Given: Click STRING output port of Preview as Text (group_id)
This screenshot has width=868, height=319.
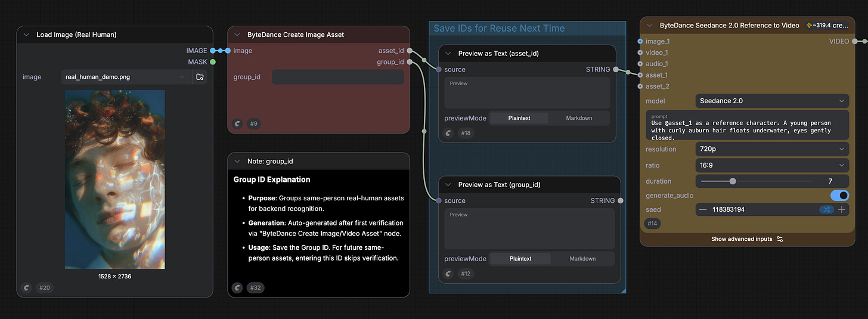Looking at the screenshot, I should (620, 201).
